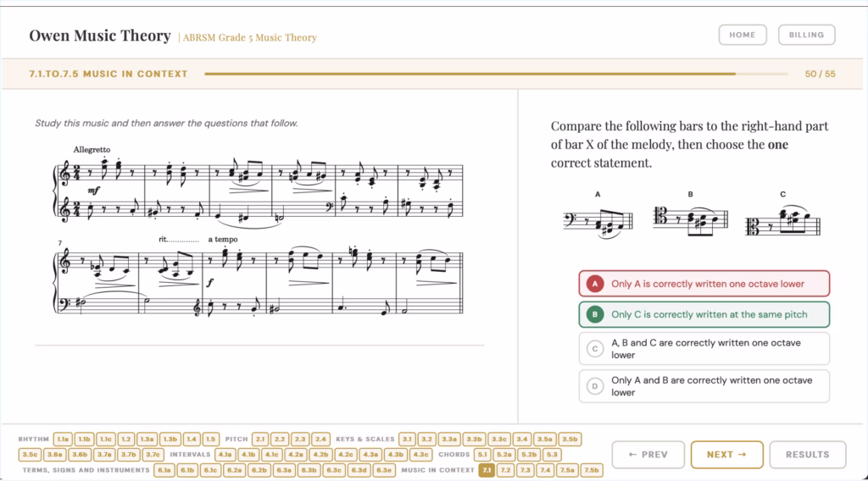Open Chords section 5.3

(552, 455)
